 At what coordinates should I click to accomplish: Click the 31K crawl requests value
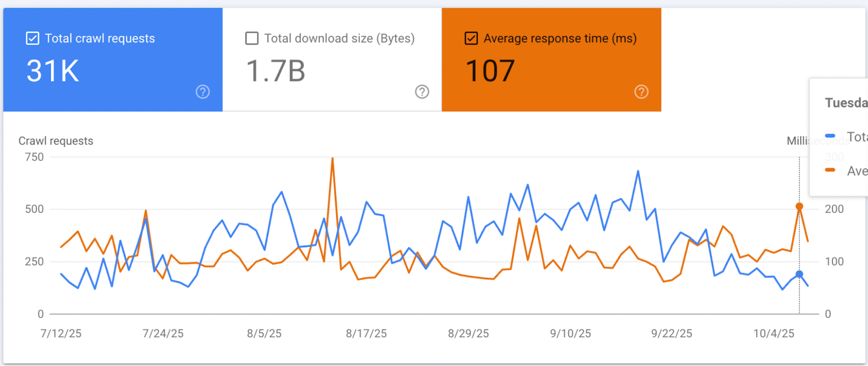[x=53, y=71]
